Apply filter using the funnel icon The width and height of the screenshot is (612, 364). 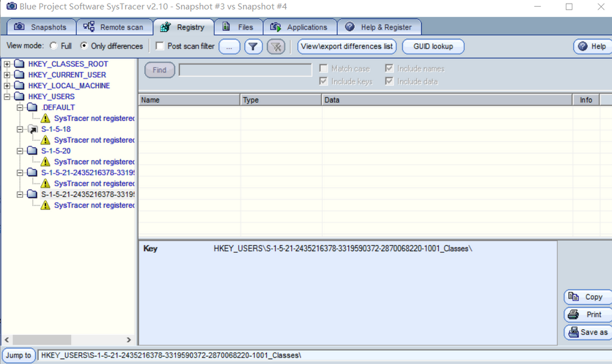[x=253, y=46]
